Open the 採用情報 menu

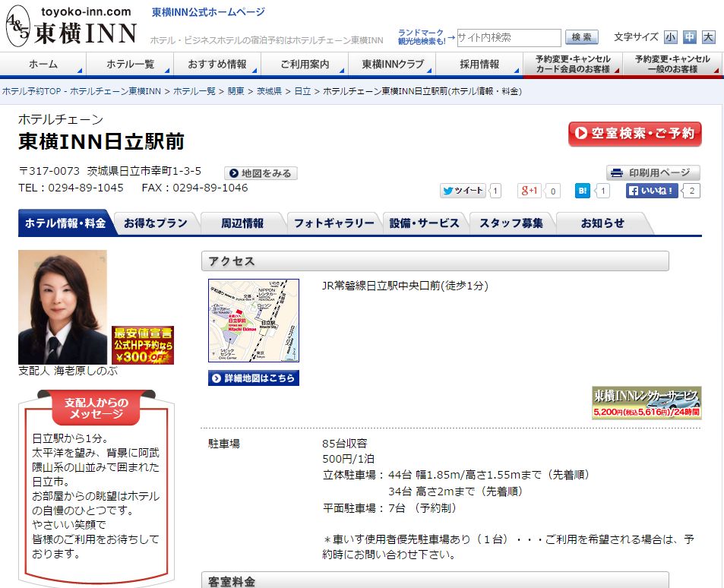[x=479, y=65]
